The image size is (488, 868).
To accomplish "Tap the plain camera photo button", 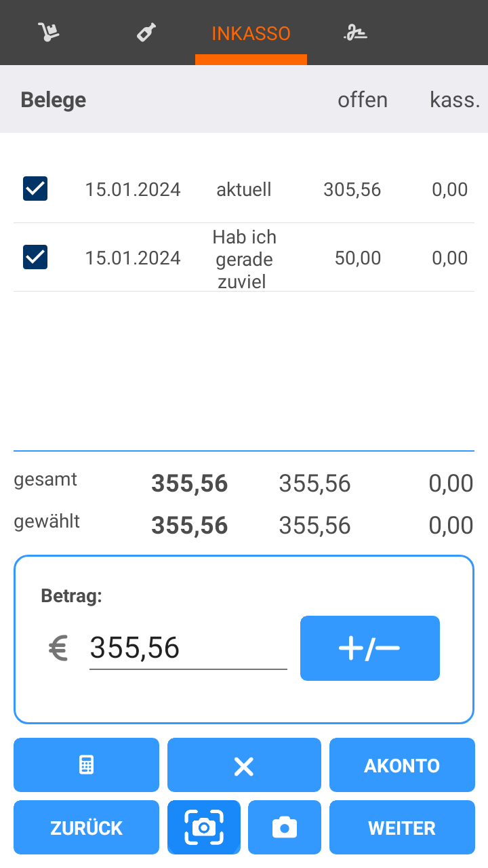I will coord(285,827).
